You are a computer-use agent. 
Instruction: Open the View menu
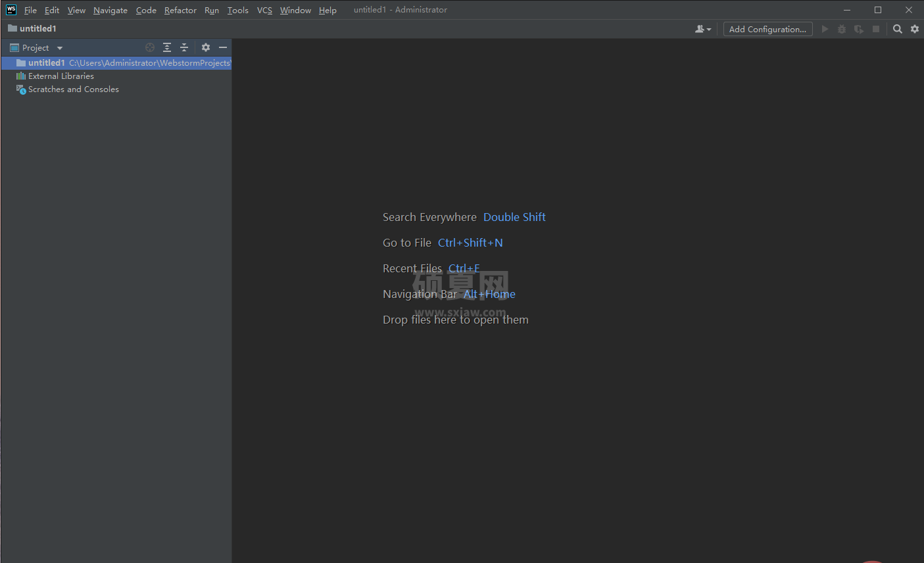[x=76, y=10]
